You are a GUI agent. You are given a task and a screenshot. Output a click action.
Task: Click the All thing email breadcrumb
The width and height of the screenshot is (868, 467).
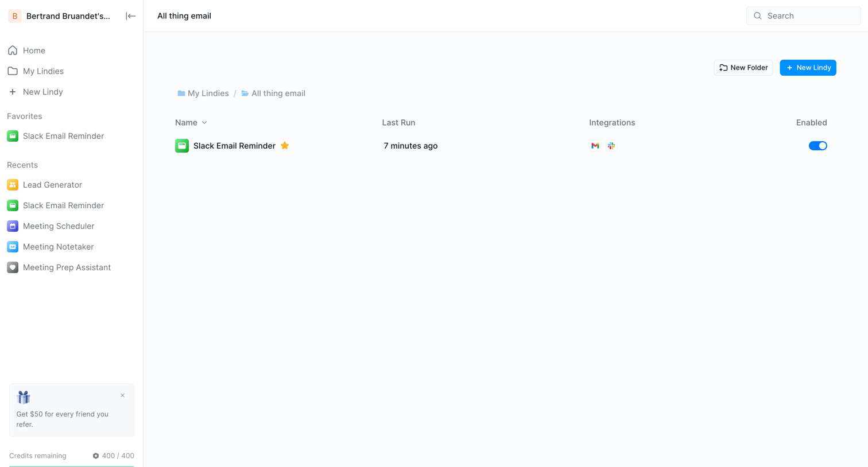273,94
